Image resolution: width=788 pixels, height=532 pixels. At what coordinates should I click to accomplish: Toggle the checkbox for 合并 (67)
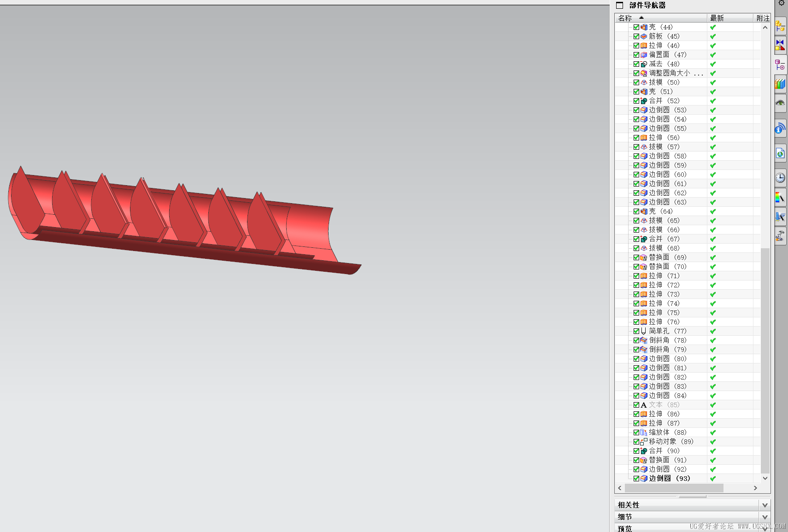click(636, 239)
